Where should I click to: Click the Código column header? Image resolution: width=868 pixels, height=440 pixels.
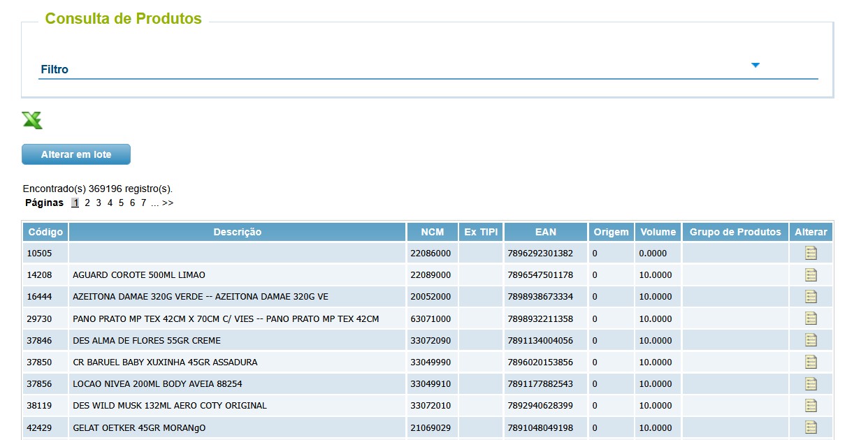point(45,232)
